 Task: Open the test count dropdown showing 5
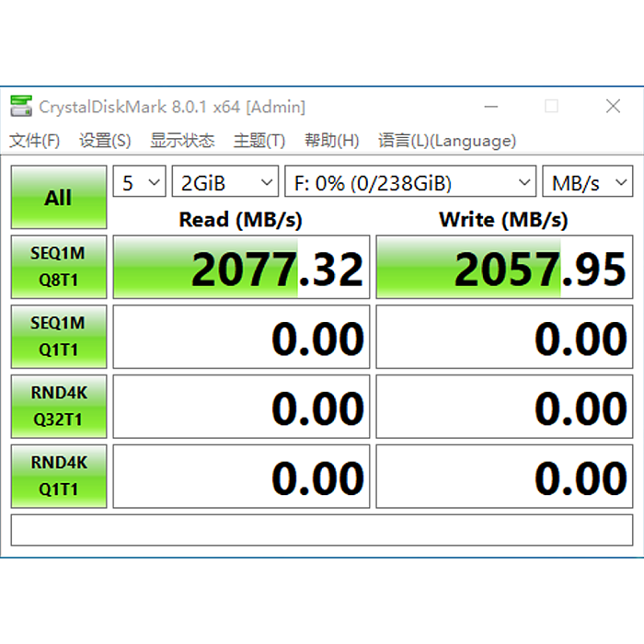pyautogui.click(x=140, y=181)
